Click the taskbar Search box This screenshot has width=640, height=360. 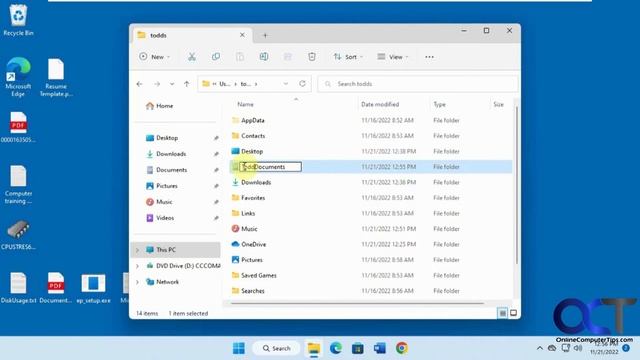pos(276,348)
